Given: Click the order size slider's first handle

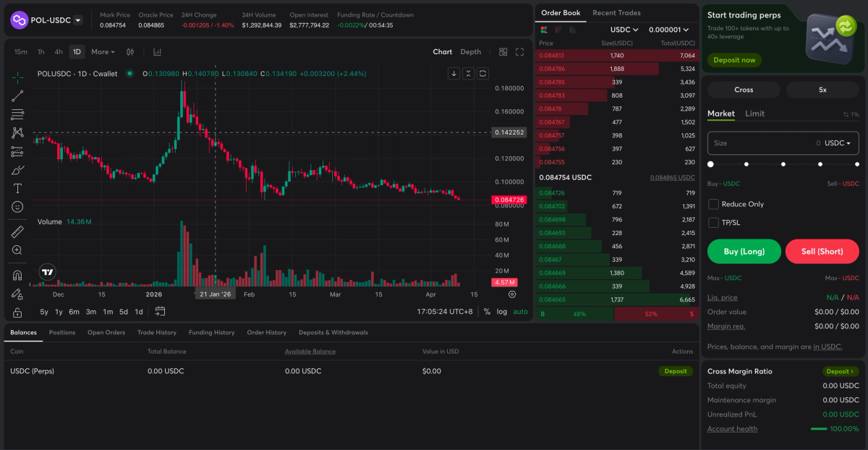Looking at the screenshot, I should (x=710, y=164).
